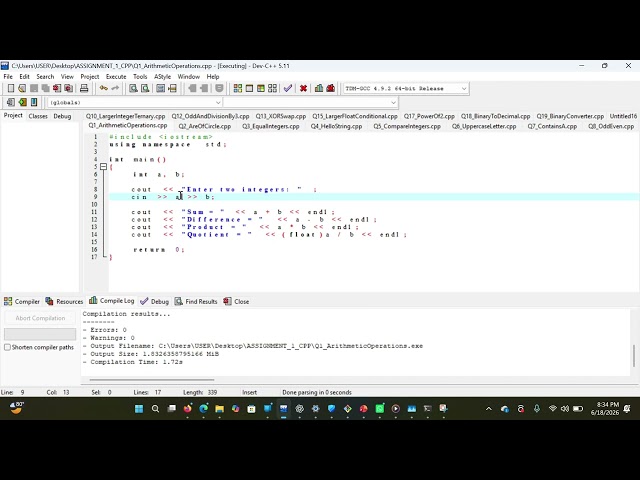Click the Windows Start button on taskbar
The image size is (640, 480).
click(139, 409)
